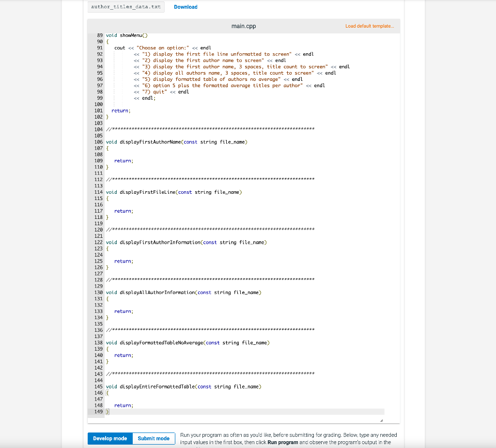Select the author_titles_data.txt file name field
This screenshot has height=448, width=496.
pos(126,7)
